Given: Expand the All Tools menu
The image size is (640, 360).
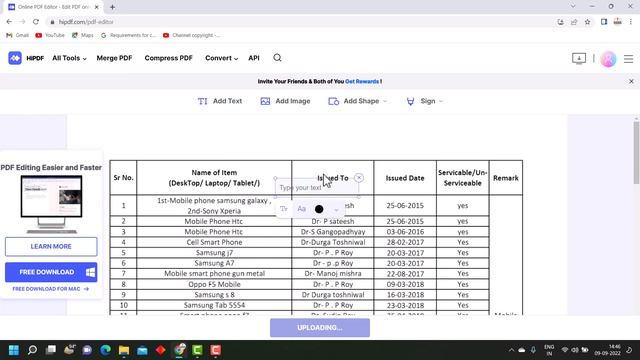Looking at the screenshot, I should (x=69, y=58).
